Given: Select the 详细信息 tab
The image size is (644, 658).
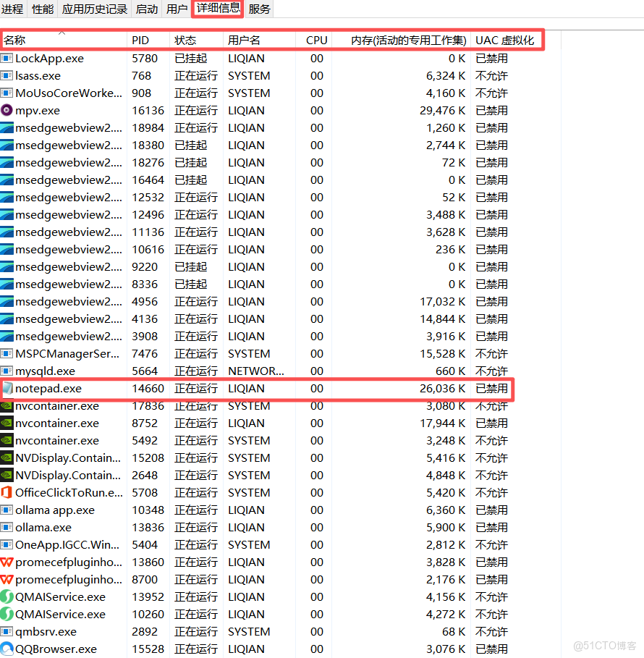Looking at the screenshot, I should 218,8.
